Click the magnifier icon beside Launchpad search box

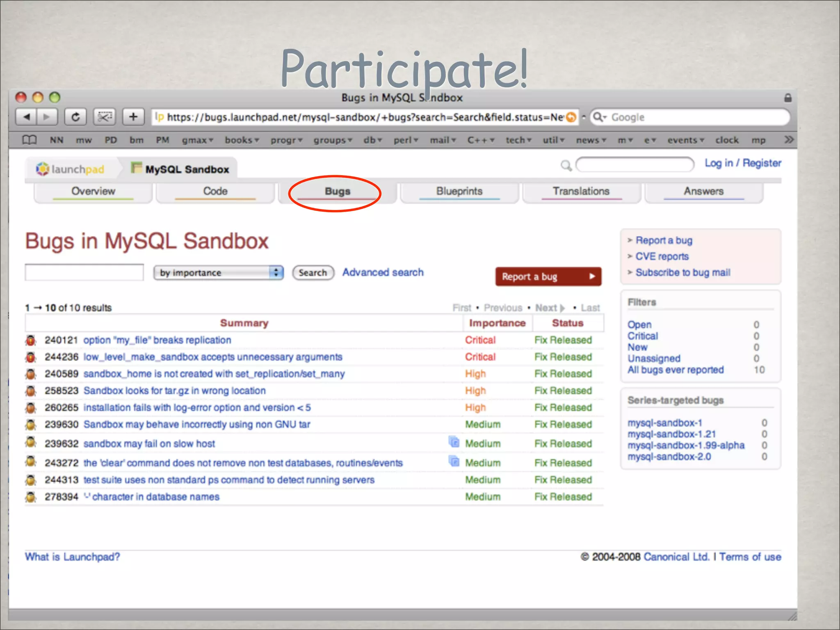coord(566,166)
